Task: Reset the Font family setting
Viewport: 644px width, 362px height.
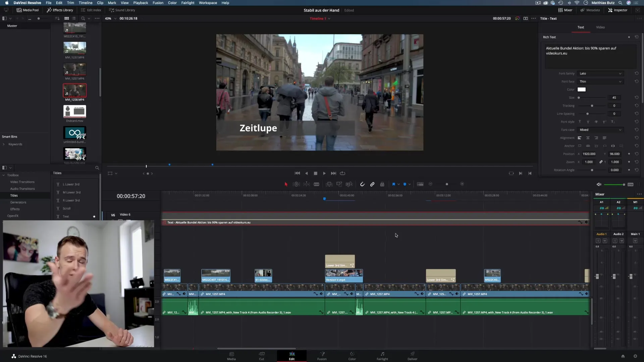Action: click(636, 73)
